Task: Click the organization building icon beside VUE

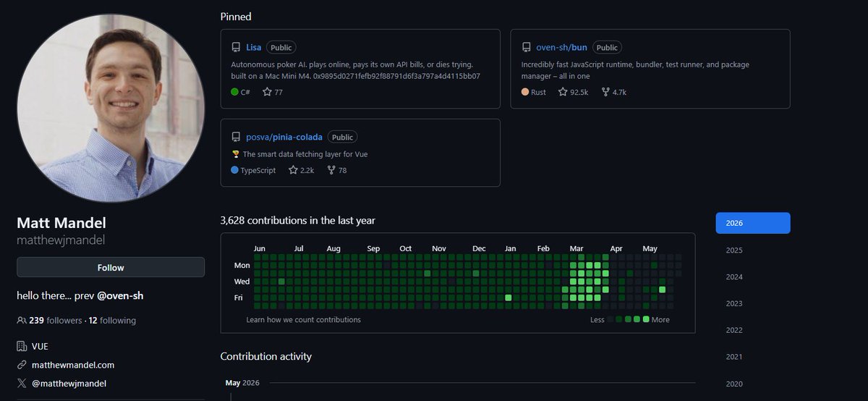Action: pos(22,347)
